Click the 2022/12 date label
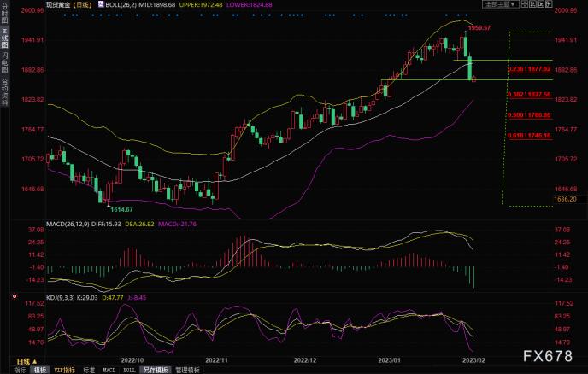 (x=305, y=360)
